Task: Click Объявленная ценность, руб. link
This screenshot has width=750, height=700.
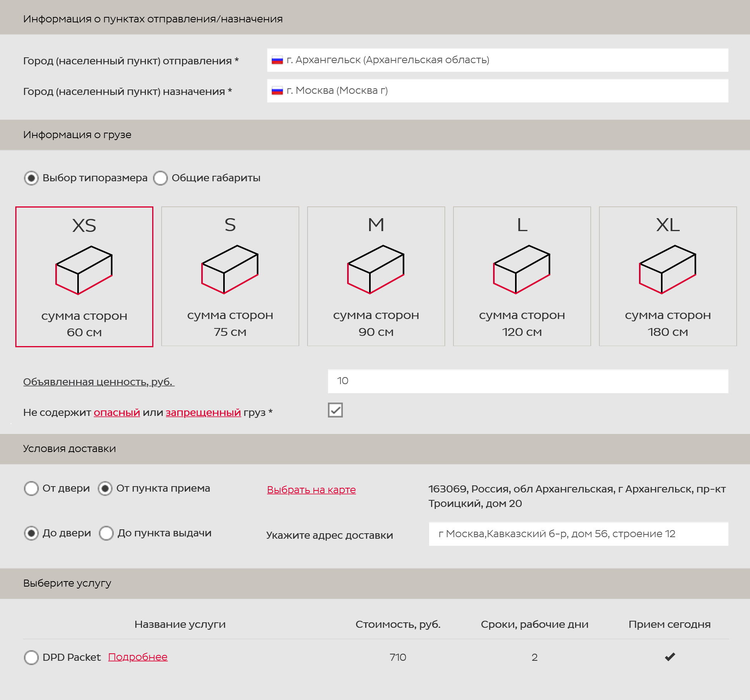Action: click(99, 381)
